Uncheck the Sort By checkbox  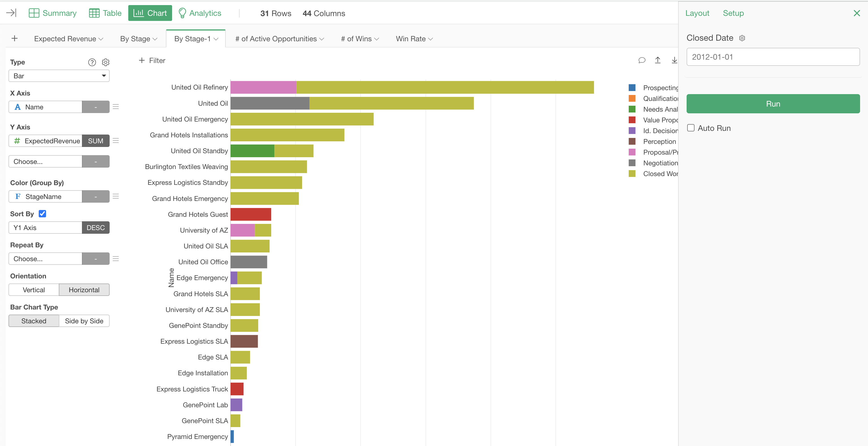pos(42,214)
